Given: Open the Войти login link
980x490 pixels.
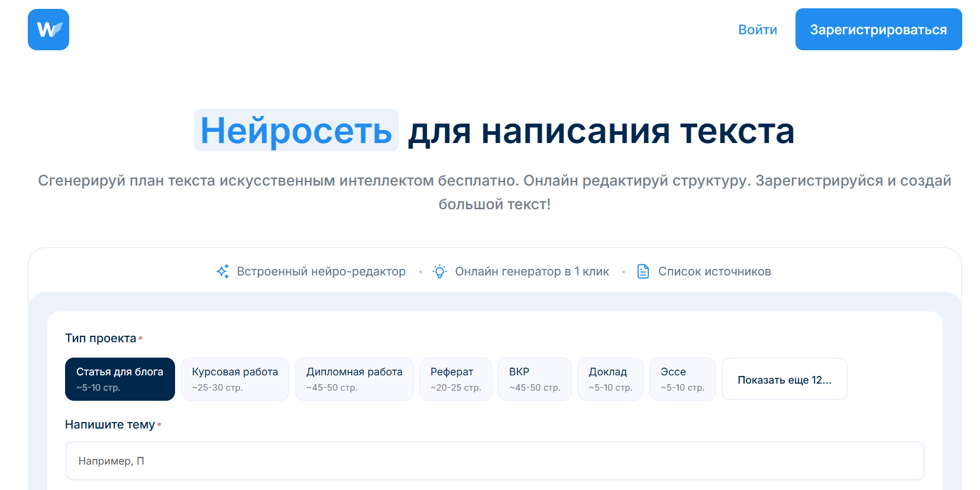Looking at the screenshot, I should 758,30.
